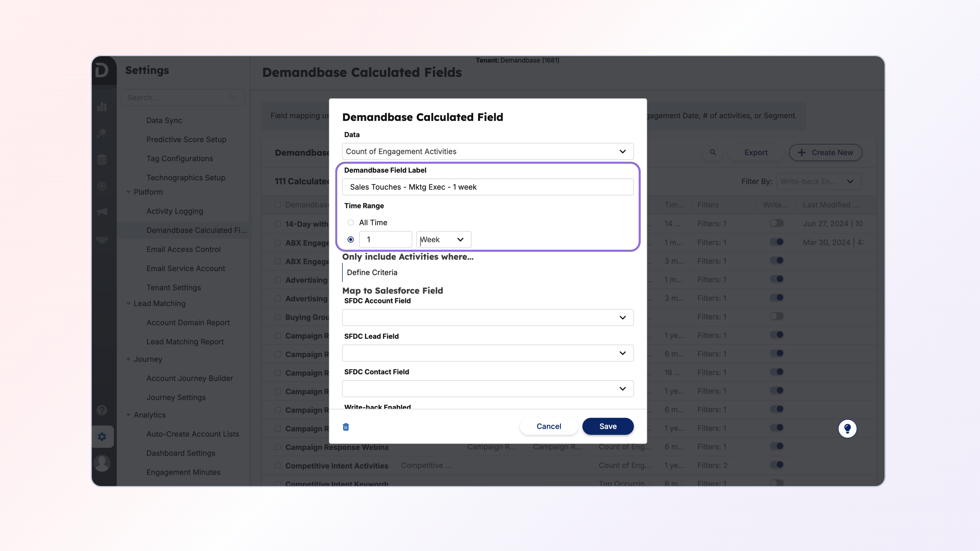Screen dimensions: 980x551
Task: Open the user profile avatar icon
Action: (x=102, y=463)
